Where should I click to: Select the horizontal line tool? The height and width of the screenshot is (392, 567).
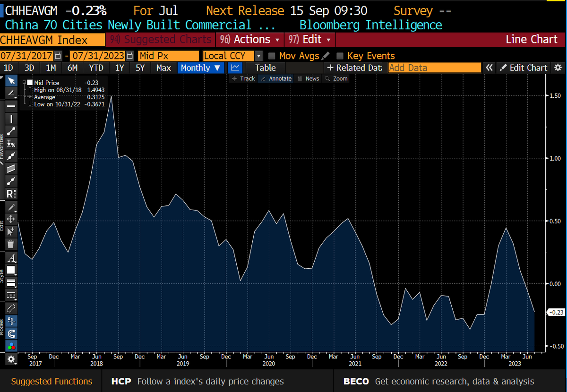point(11,106)
